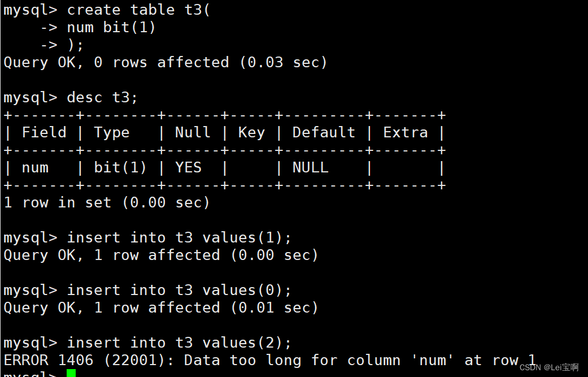This screenshot has height=377, width=588.
Task: Click the 'insert into t3 values(0);' command
Action: [x=179, y=290]
